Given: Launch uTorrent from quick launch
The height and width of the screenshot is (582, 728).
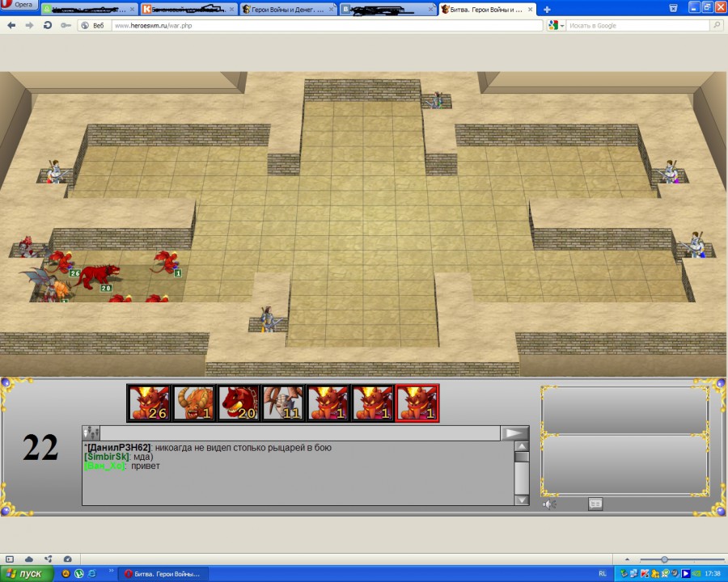Looking at the screenshot, I should pyautogui.click(x=79, y=574).
